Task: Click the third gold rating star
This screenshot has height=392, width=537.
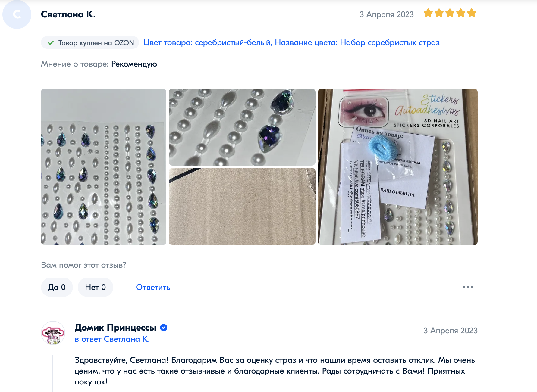Action: (450, 13)
